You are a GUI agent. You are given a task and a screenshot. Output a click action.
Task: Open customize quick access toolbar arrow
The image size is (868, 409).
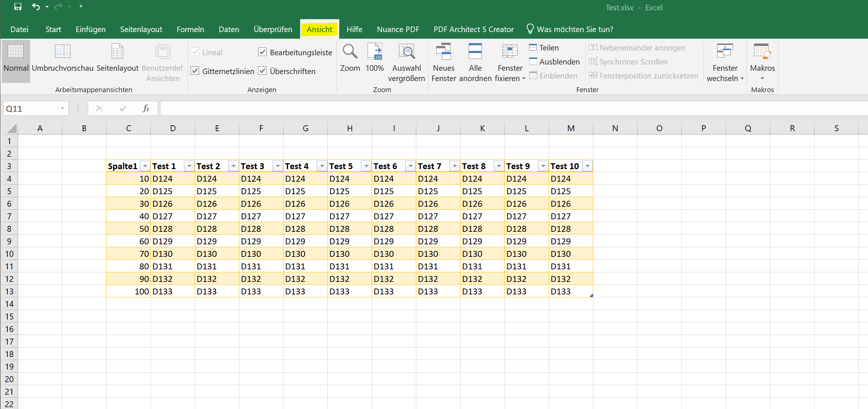(x=81, y=7)
